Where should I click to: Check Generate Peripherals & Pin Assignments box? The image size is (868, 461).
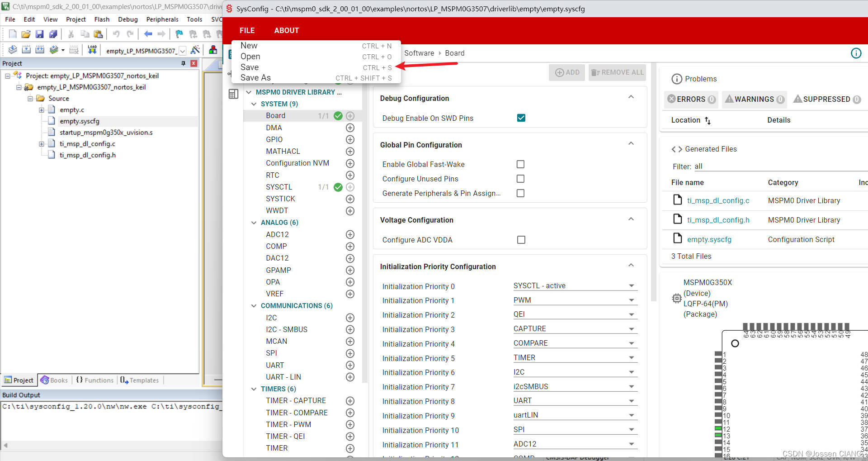(520, 193)
